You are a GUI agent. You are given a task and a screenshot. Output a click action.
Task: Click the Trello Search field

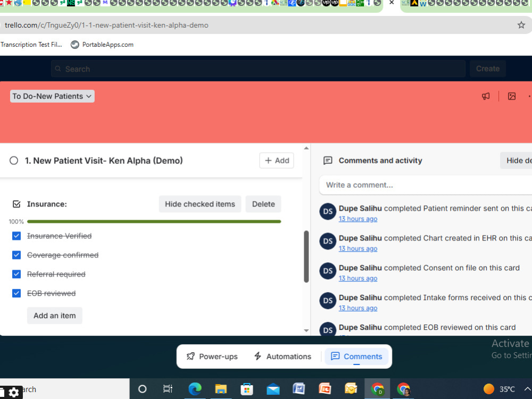click(258, 69)
